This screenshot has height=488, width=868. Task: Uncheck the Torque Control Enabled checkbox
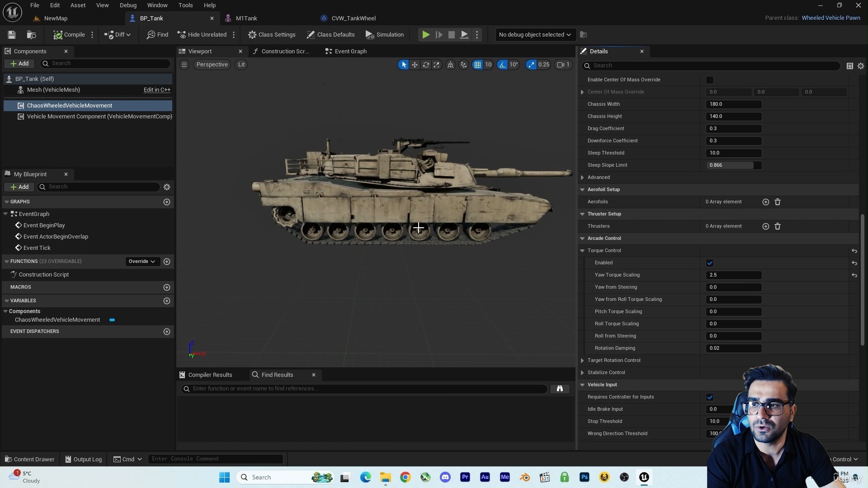710,263
